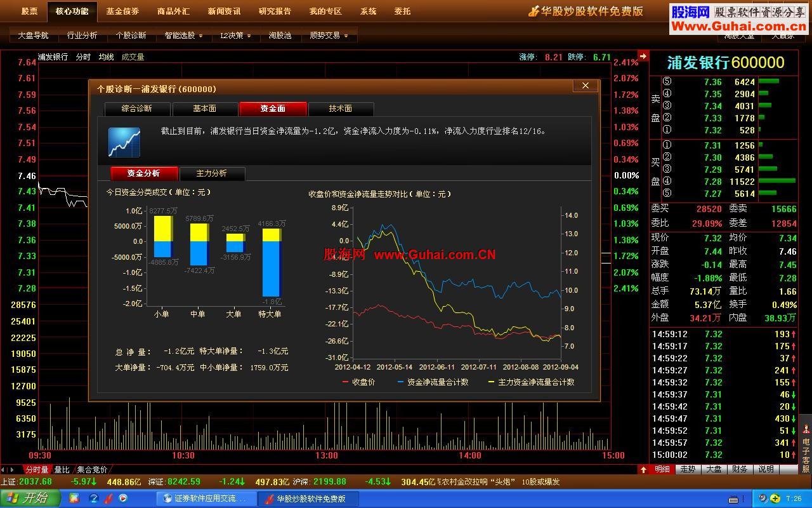Image resolution: width=812 pixels, height=508 pixels.
Task: Click the 均线 label above the chart
Action: 106,57
